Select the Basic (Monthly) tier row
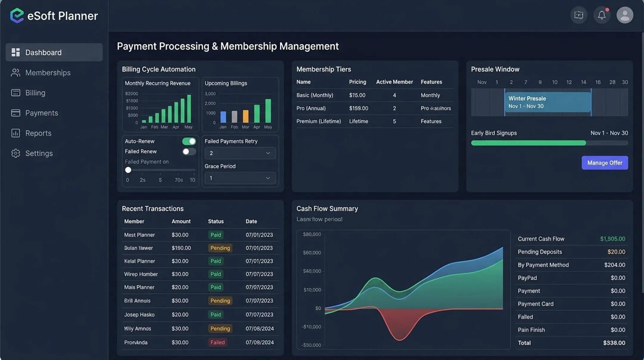 click(375, 95)
